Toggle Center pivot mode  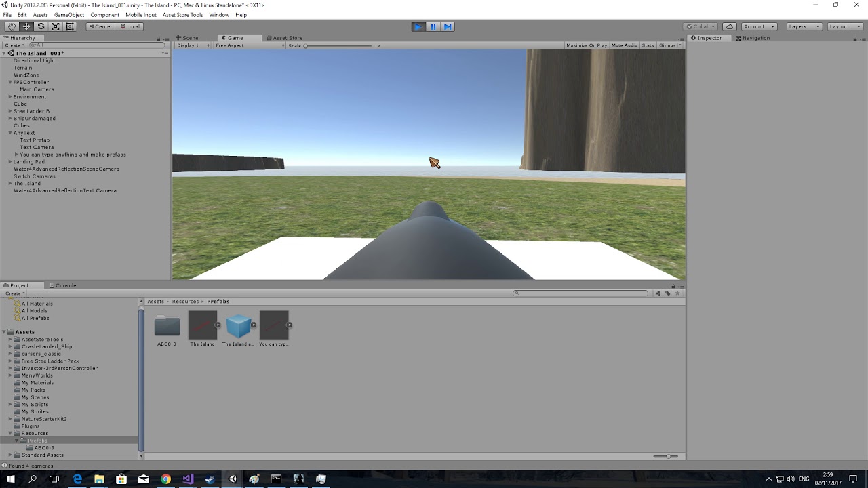click(x=100, y=26)
